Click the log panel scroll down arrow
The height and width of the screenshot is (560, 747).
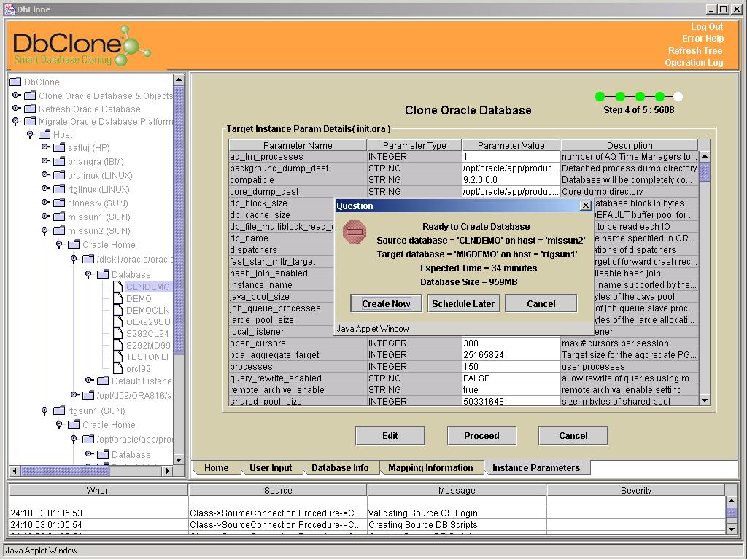pyautogui.click(x=731, y=529)
